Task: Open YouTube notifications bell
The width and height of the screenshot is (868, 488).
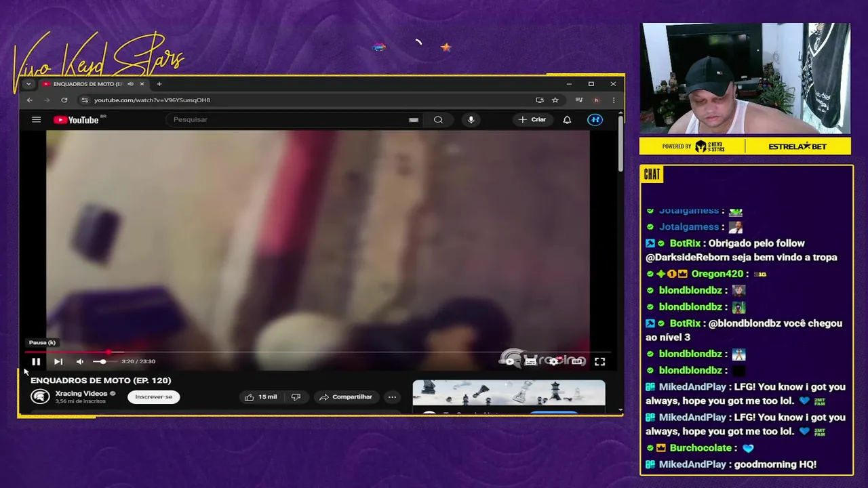Action: 567,119
